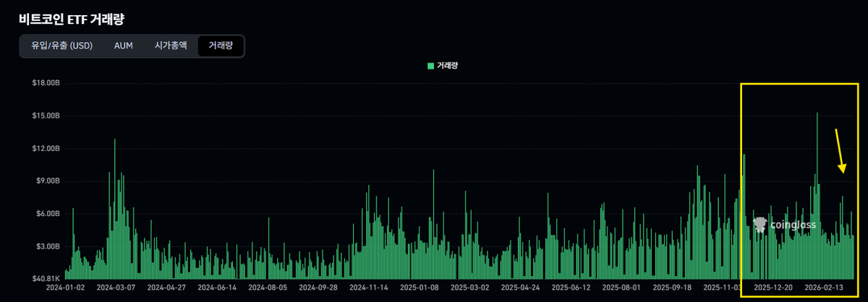
Task: Click the 2024-08-05 date label
Action: (x=268, y=287)
